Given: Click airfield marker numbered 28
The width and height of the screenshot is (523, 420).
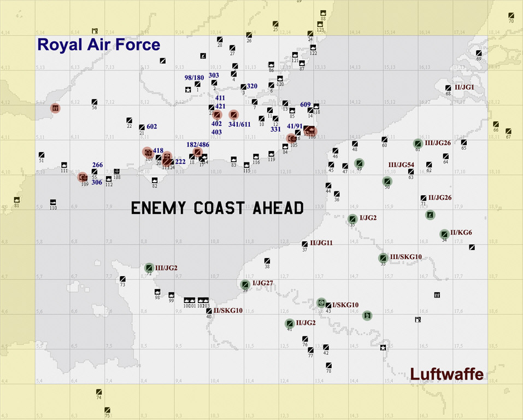Looking at the screenshot, I should pyautogui.click(x=220, y=39).
